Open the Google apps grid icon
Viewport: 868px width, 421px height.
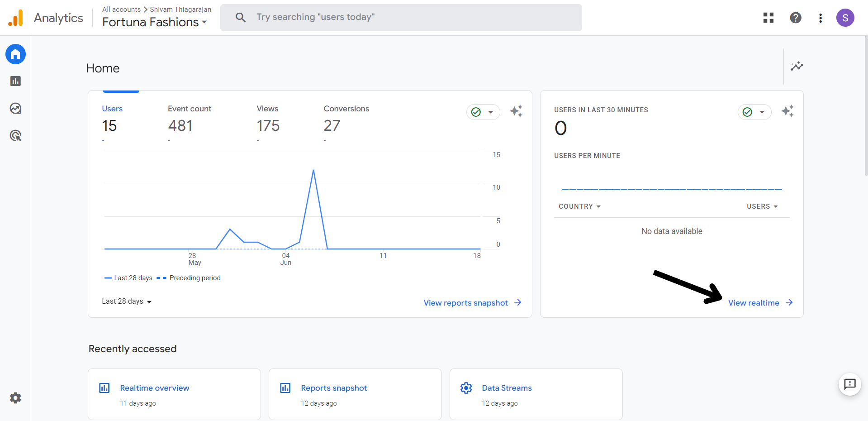pyautogui.click(x=768, y=18)
